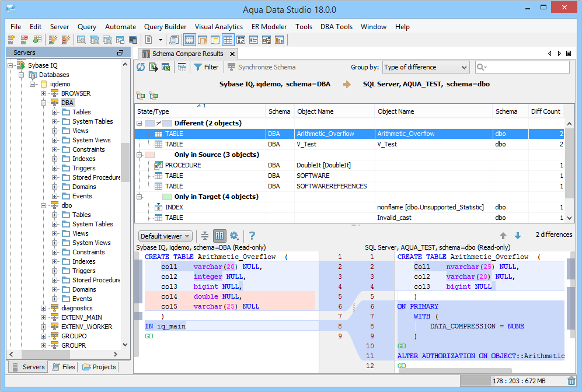Screen dimensions: 582x392
Task: Click the Filter button
Action: [x=206, y=67]
